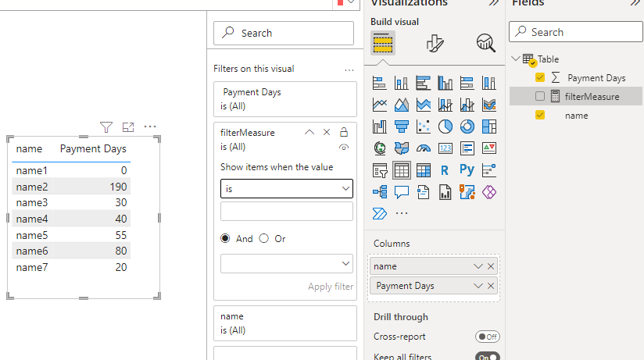The width and height of the screenshot is (644, 360).
Task: Select the stacked bar chart visual
Action: click(380, 83)
